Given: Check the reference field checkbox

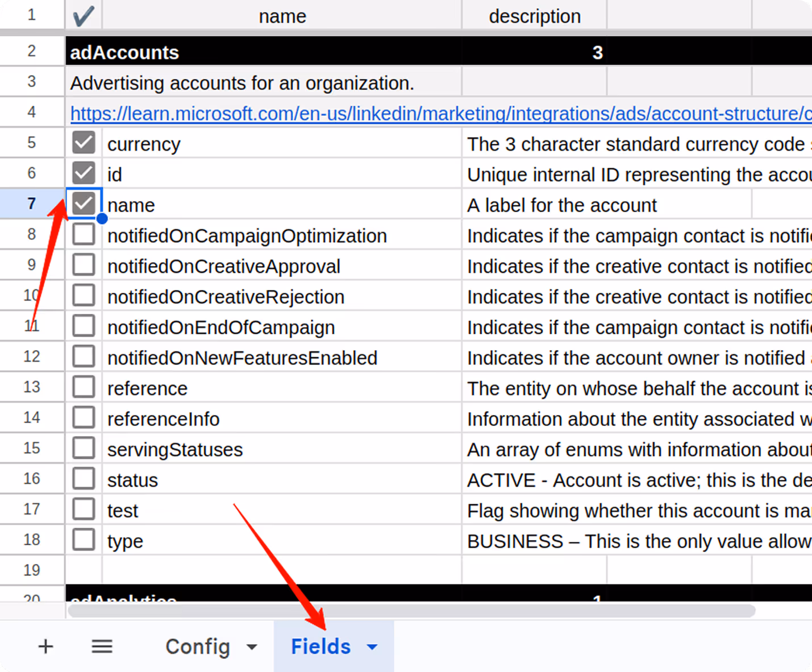Looking at the screenshot, I should [83, 386].
